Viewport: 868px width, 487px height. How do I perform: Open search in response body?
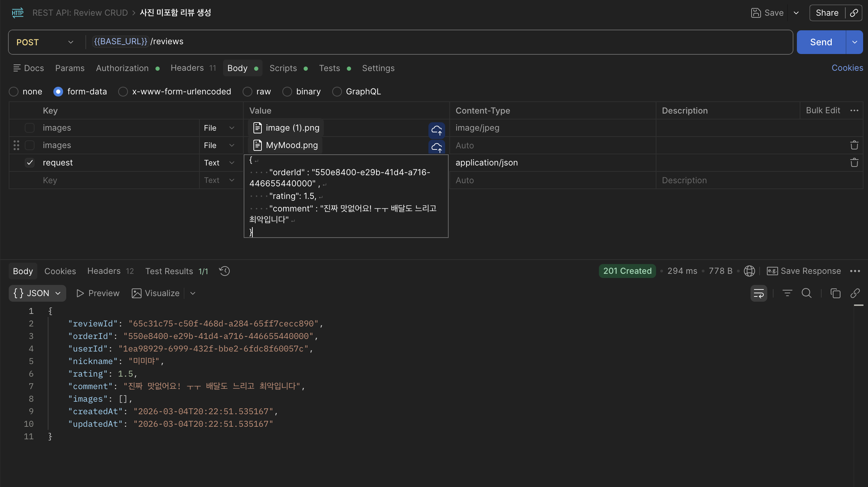[806, 293]
